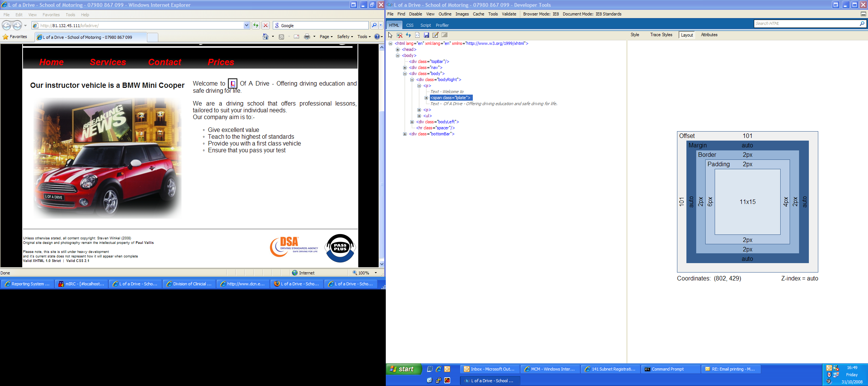Click the Services link in the site navigation
The height and width of the screenshot is (386, 868).
pyautogui.click(x=108, y=62)
